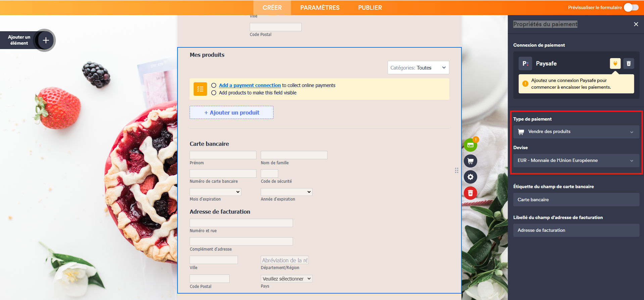
Task: Open the green payment settings circle icon
Action: (x=470, y=145)
